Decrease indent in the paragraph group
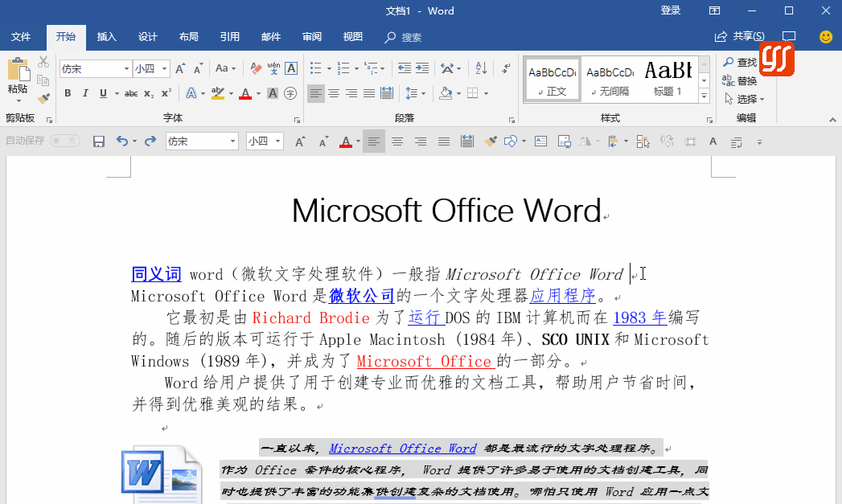The height and width of the screenshot is (504, 842). click(405, 68)
